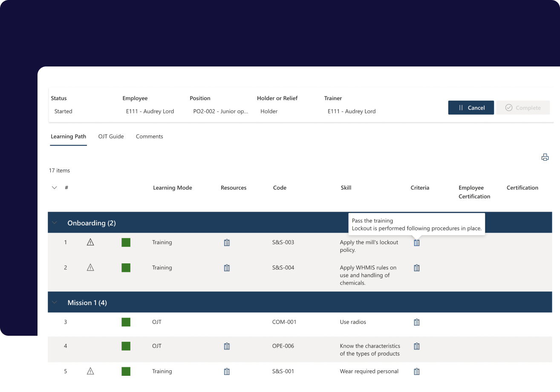Screen dimensions: 560x392
Task: Click skill text Use radios
Action: 353,322
